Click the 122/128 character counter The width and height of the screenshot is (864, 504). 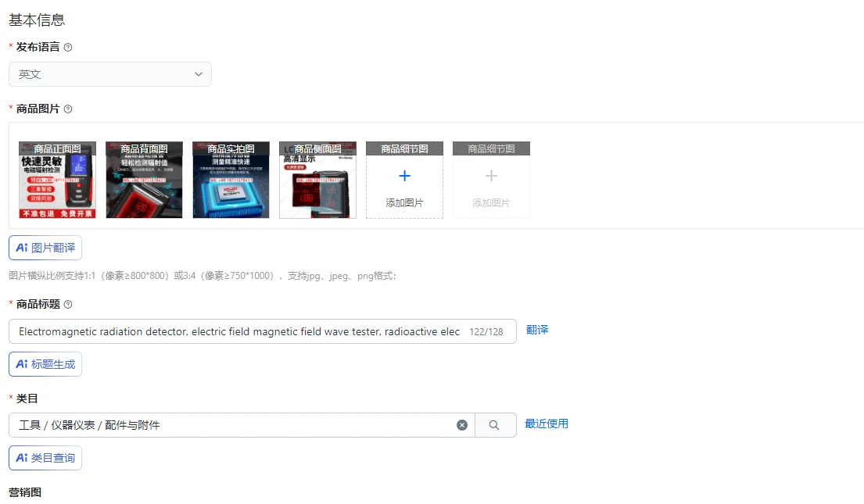(486, 331)
